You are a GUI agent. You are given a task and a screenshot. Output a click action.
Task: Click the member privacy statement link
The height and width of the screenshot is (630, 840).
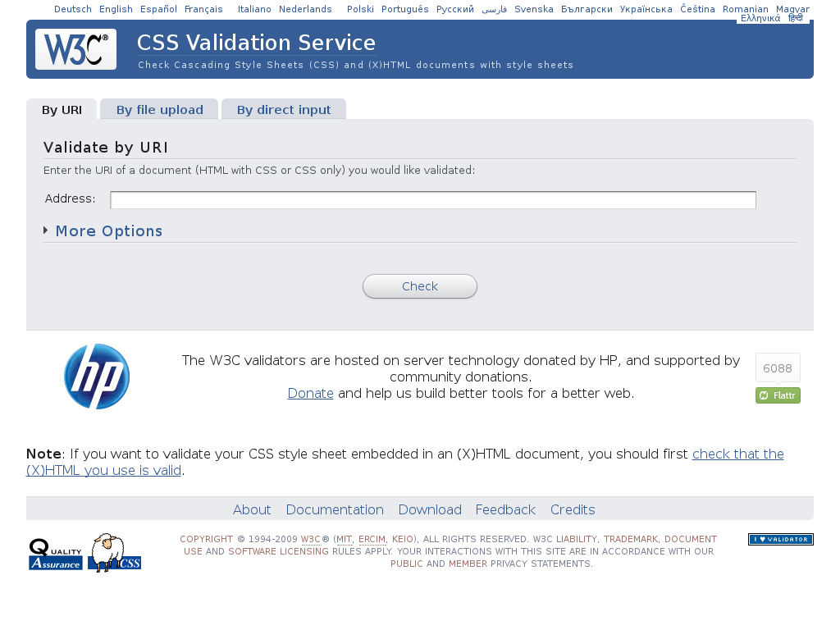[x=468, y=564]
